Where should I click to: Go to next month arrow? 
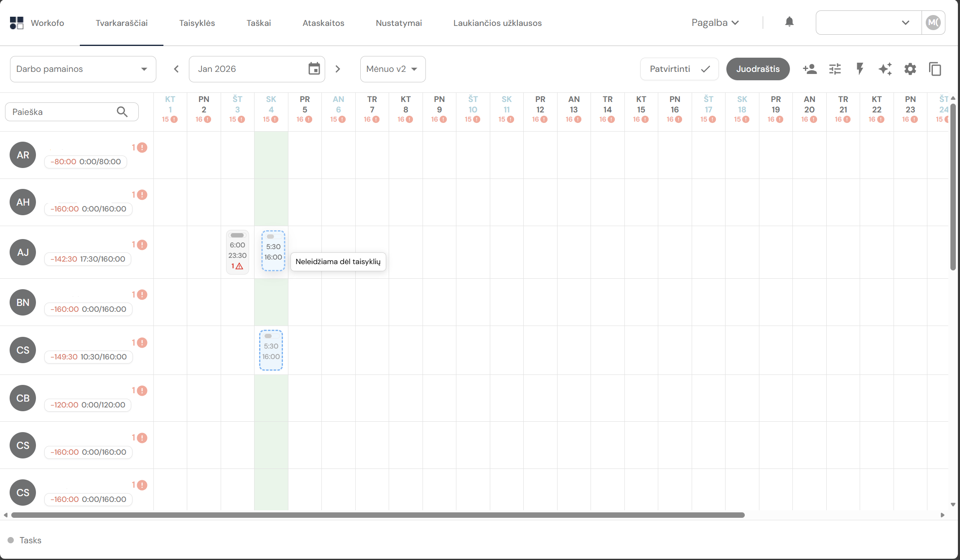point(338,69)
